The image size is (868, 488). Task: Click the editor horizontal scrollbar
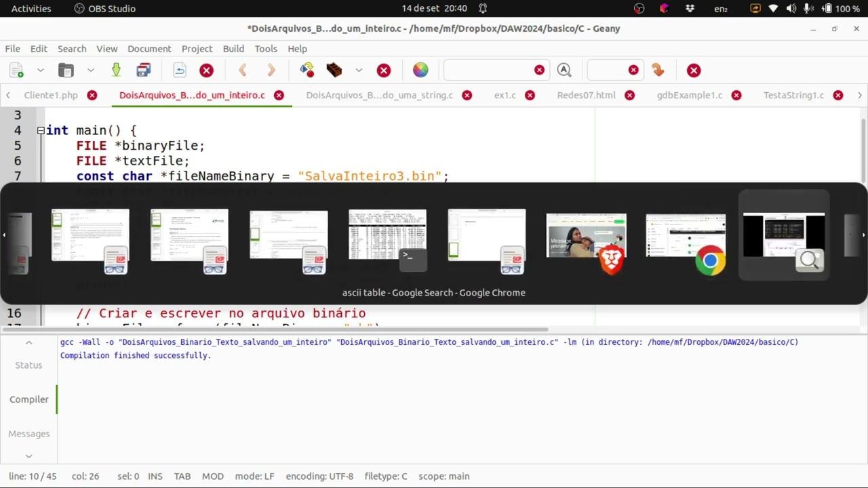coord(275,330)
